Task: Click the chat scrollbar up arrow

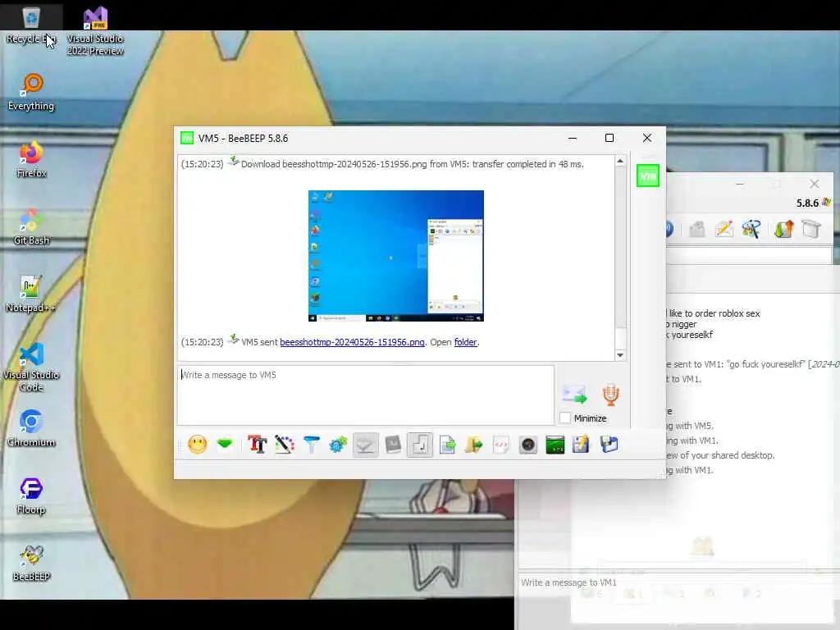Action: [620, 162]
